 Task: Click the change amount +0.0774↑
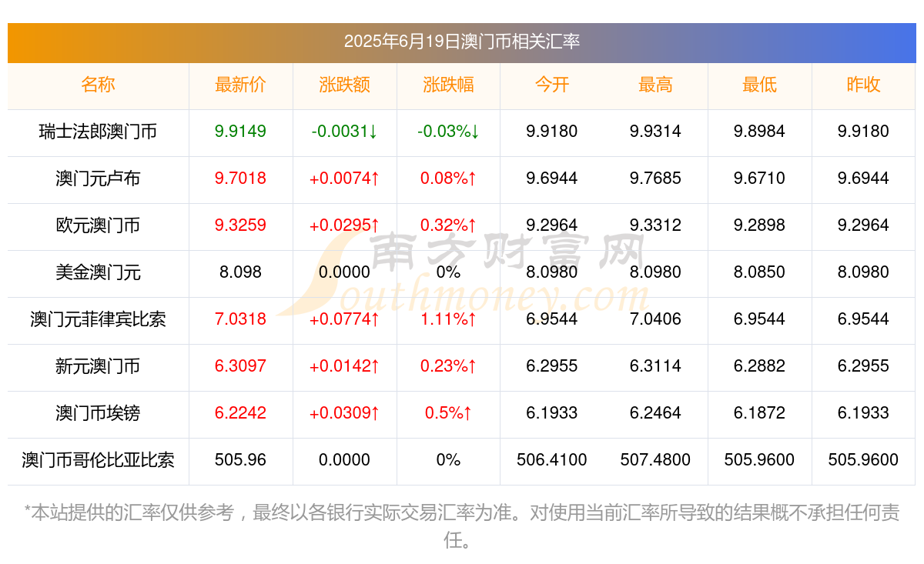coord(344,319)
